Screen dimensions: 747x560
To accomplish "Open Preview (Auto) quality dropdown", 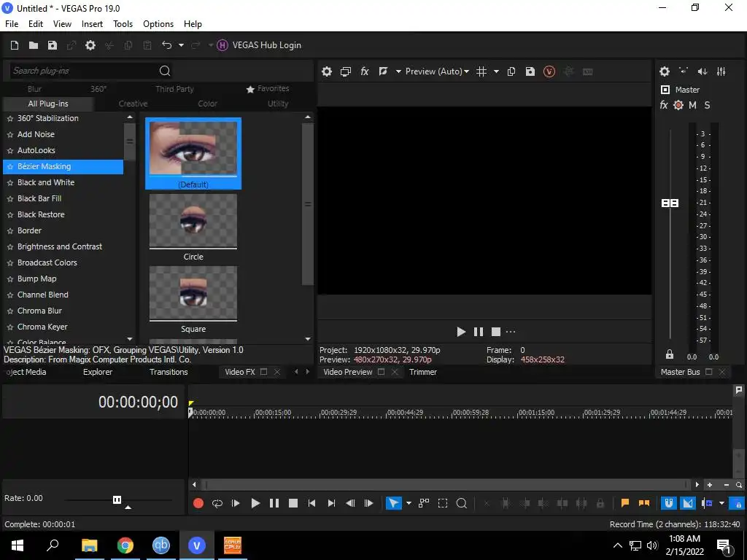I will [x=438, y=71].
